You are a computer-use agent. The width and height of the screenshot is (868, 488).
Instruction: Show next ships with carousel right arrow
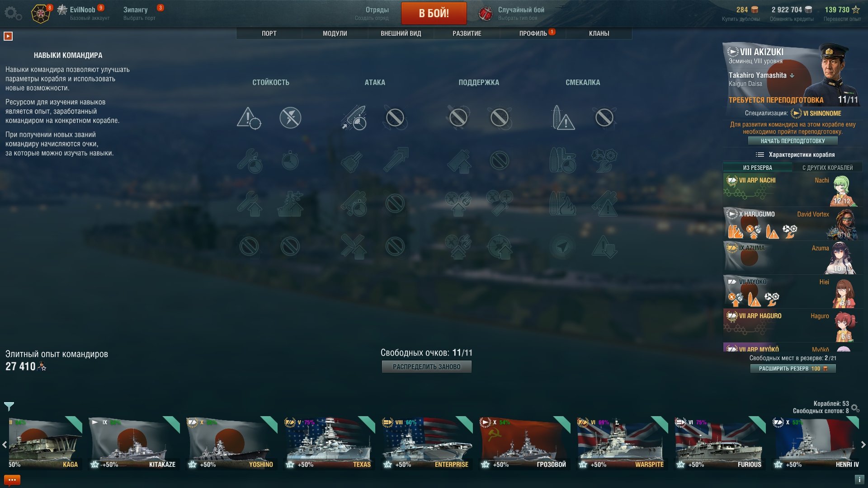[x=863, y=444]
